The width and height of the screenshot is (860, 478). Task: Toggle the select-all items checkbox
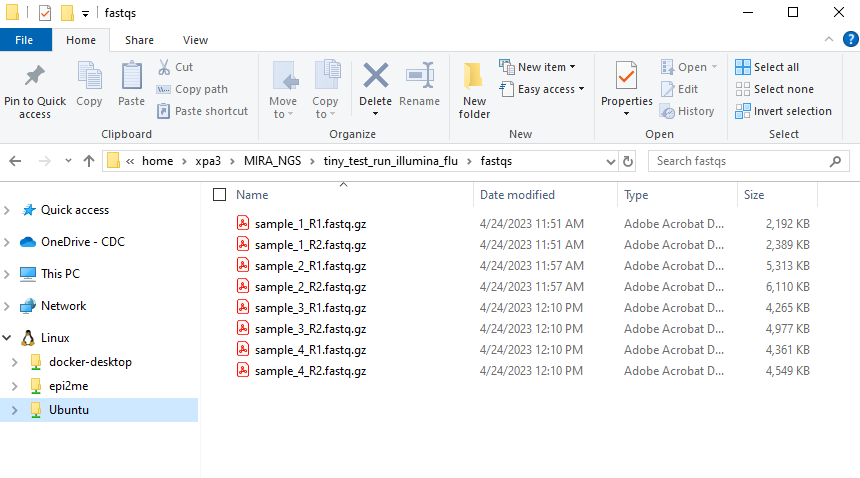(x=219, y=195)
